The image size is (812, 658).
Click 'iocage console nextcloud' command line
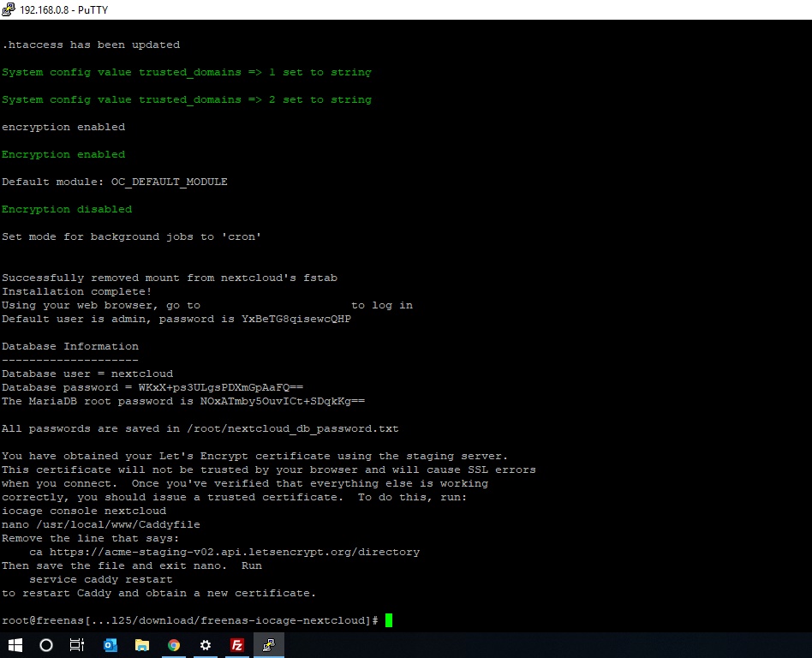(x=84, y=511)
